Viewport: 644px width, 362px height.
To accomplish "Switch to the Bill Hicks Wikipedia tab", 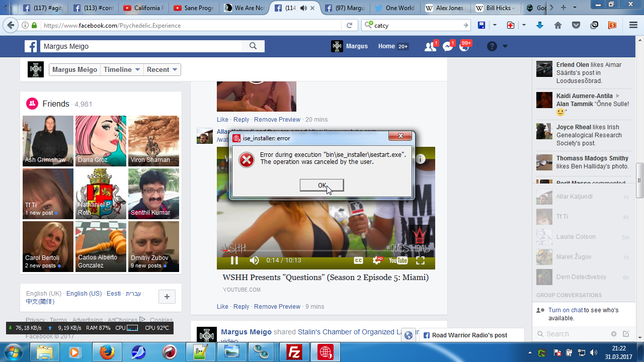I will click(x=496, y=8).
